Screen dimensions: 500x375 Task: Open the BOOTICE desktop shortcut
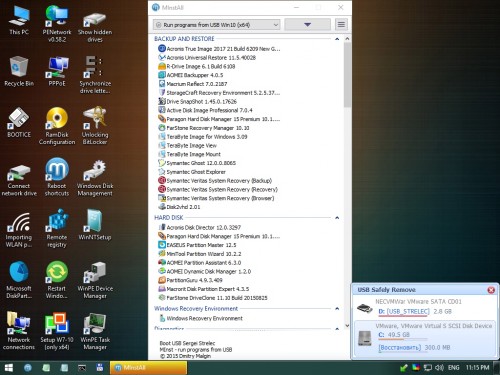pyautogui.click(x=19, y=123)
